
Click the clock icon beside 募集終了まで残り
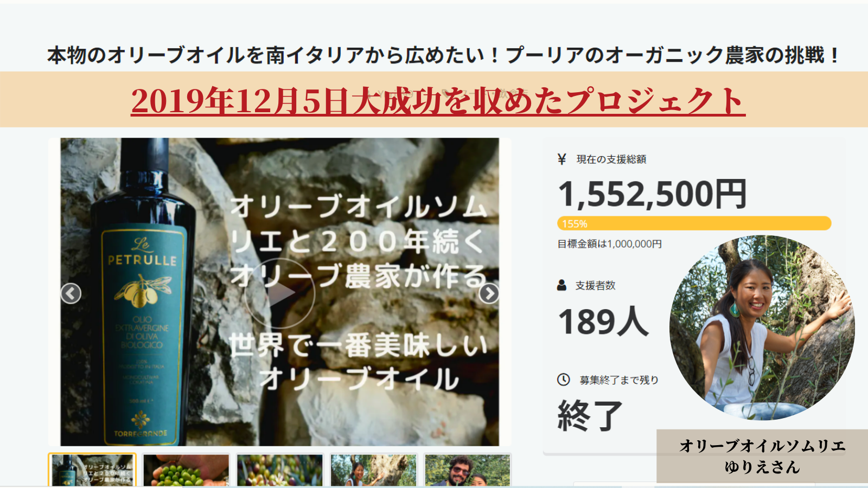pyautogui.click(x=563, y=380)
